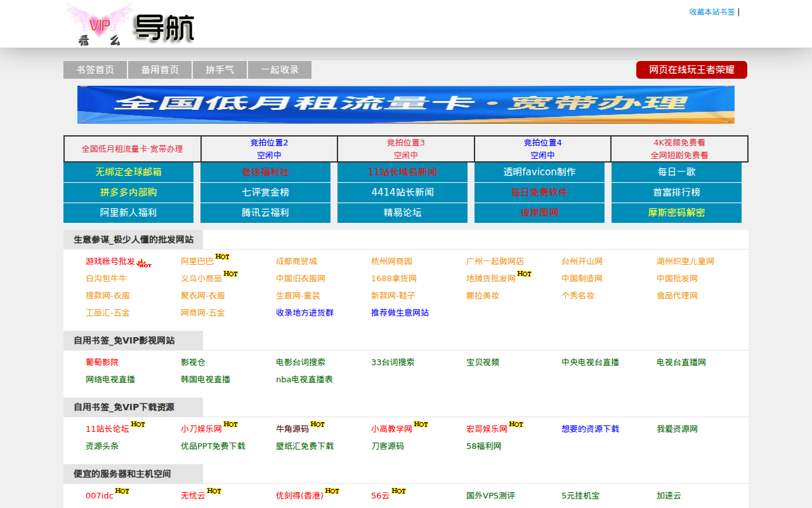Open the 11站长论坛 link
Viewport: 812px width, 508px height.
[105, 429]
